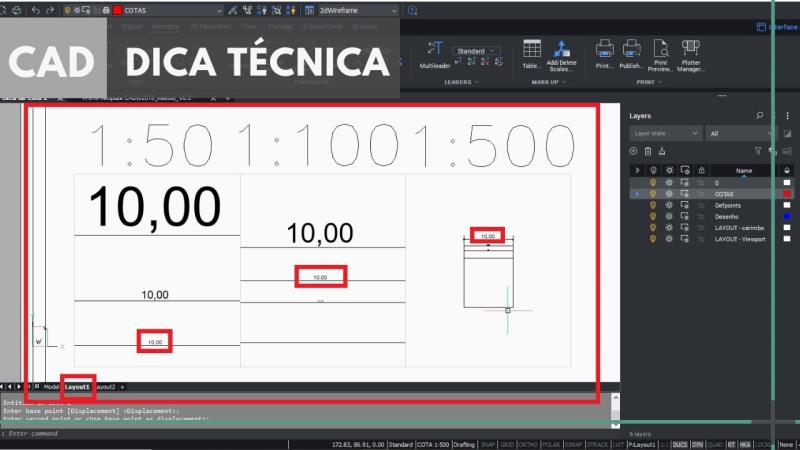Click the funnel filter icon in the Layers panel

(758, 151)
